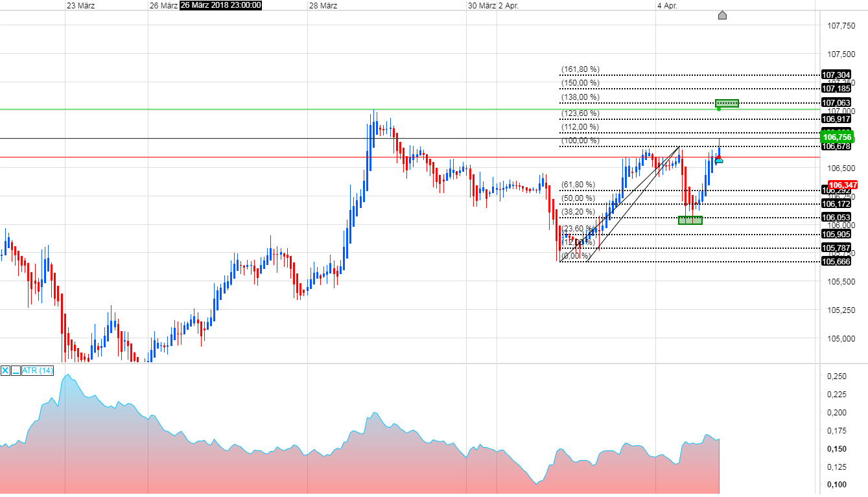Select the 105,787 price level on the axis
Viewport: 868px width, 497px height.
pos(837,248)
